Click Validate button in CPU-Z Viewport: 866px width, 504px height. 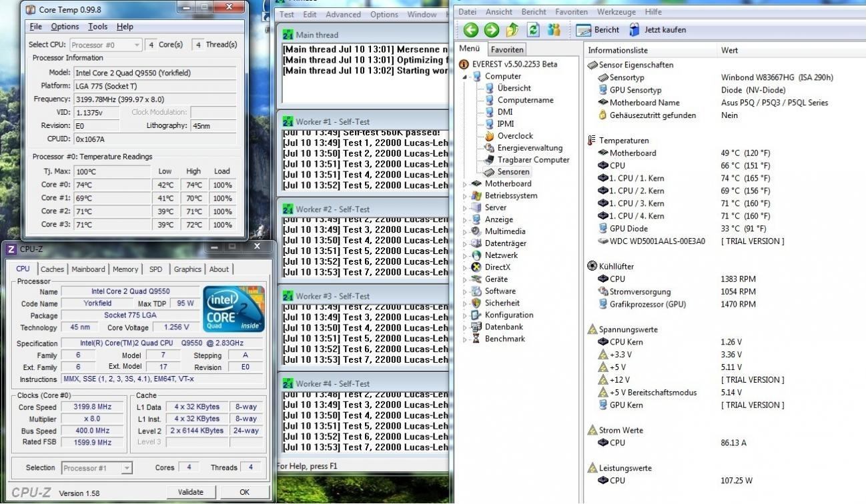pyautogui.click(x=191, y=492)
